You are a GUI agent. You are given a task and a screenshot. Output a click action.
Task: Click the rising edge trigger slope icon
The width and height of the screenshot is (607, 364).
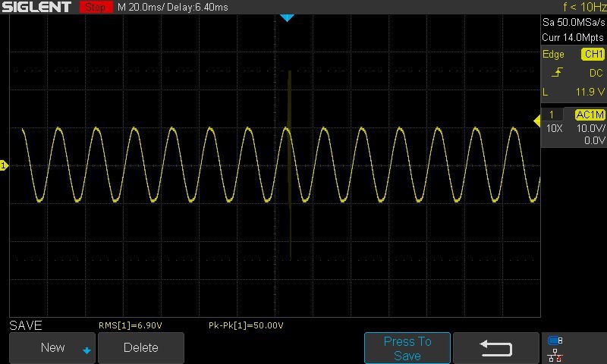click(557, 72)
